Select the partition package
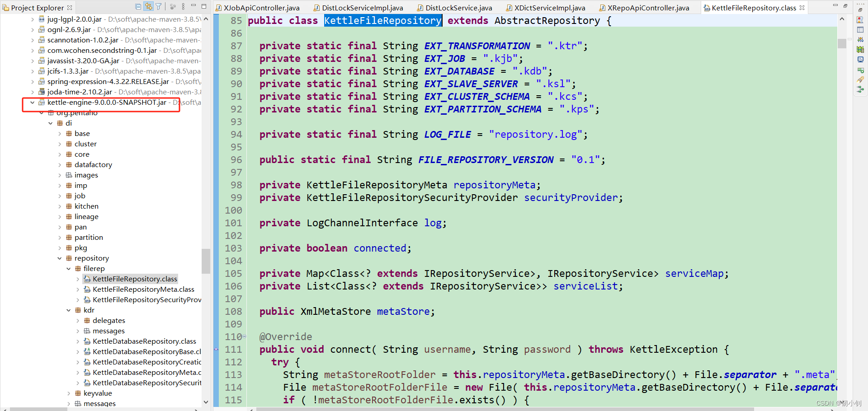The image size is (868, 411). pyautogui.click(x=89, y=238)
